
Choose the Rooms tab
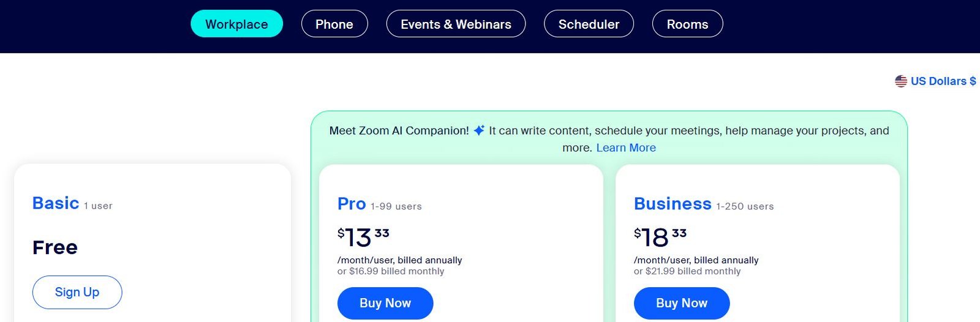687,24
